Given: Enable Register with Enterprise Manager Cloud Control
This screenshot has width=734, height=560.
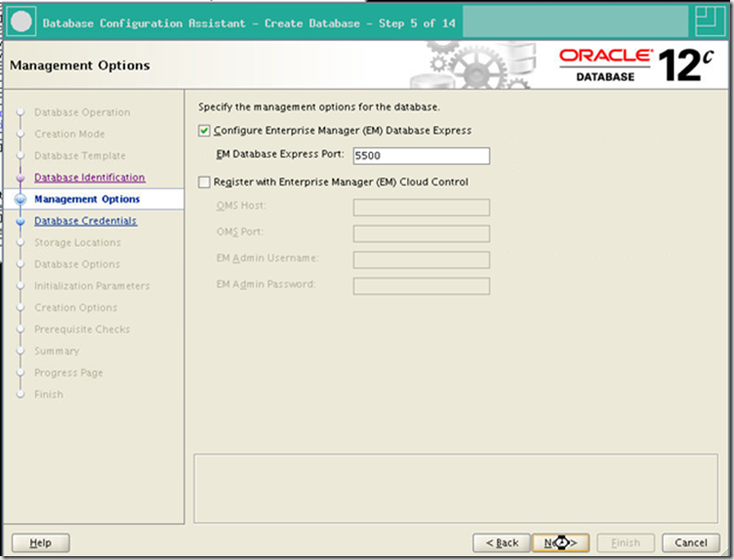Looking at the screenshot, I should point(204,182).
